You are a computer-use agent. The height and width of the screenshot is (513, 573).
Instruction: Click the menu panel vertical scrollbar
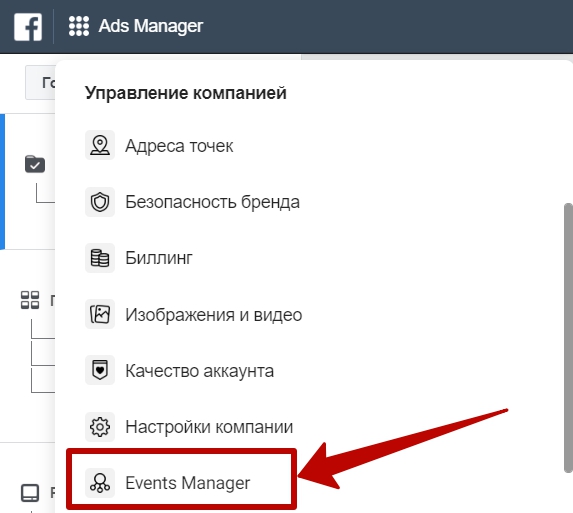click(568, 338)
